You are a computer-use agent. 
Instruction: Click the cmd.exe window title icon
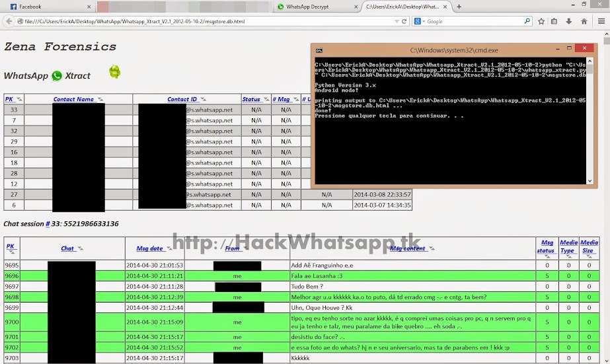pyautogui.click(x=319, y=50)
